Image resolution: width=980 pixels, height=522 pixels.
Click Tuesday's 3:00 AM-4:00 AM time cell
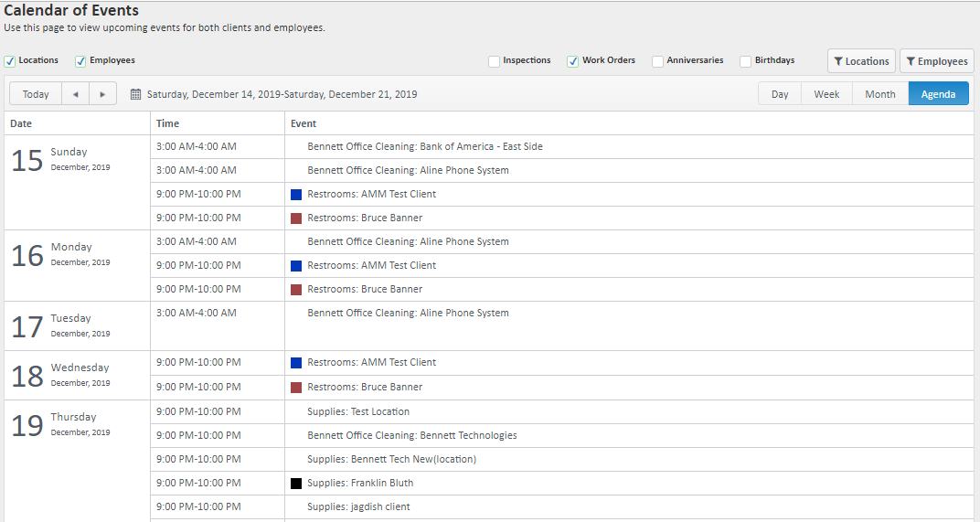(218, 325)
